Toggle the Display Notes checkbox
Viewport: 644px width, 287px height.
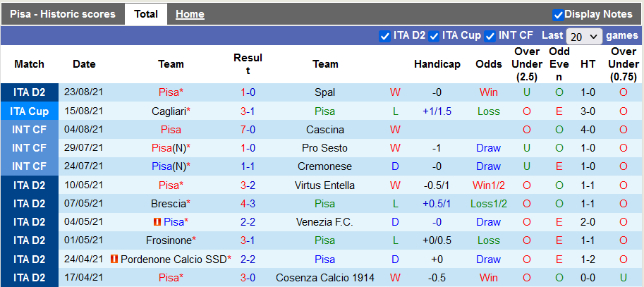point(558,14)
